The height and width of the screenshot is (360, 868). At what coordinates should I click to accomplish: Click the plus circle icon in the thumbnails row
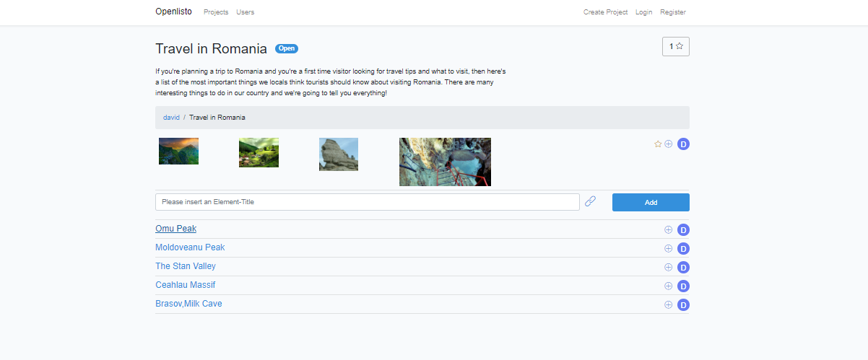pyautogui.click(x=669, y=144)
